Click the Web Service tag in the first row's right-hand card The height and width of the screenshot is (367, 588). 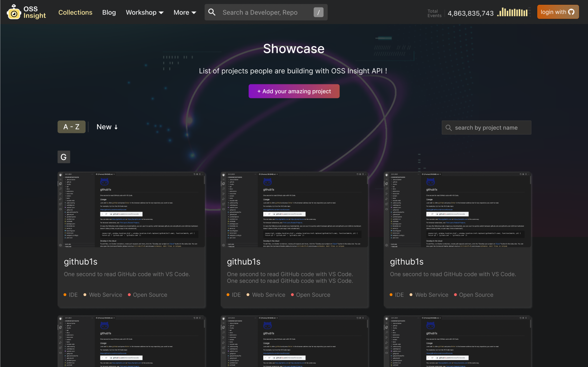pyautogui.click(x=429, y=295)
